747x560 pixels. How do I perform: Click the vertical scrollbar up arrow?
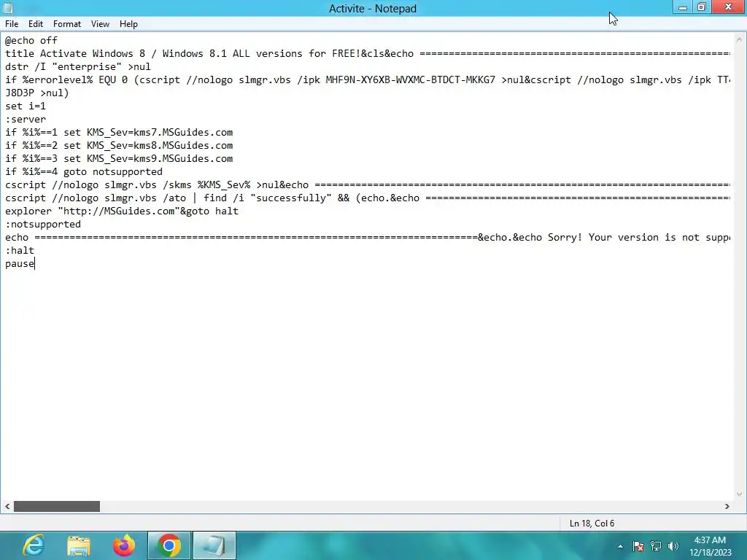point(739,39)
